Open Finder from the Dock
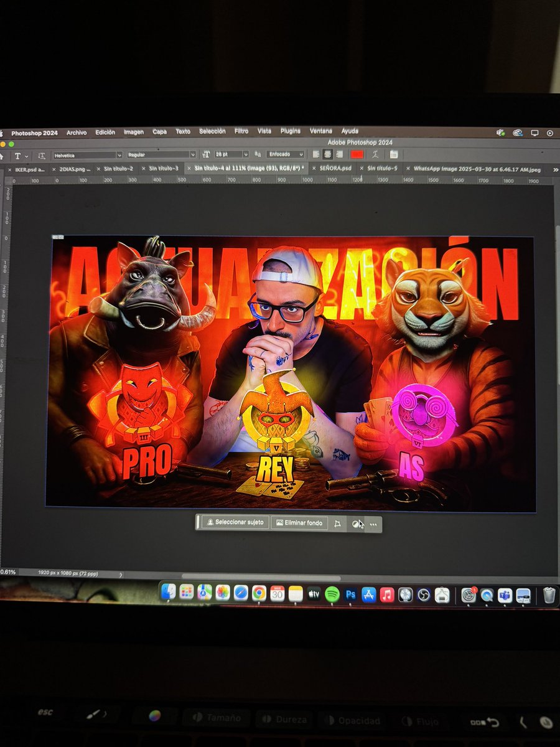560x747 pixels. point(169,592)
